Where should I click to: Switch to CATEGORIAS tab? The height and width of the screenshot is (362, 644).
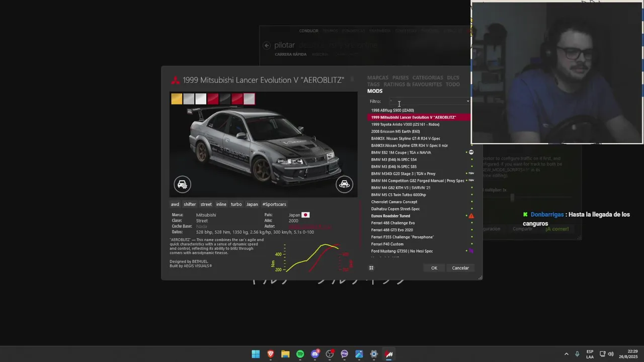tap(428, 78)
